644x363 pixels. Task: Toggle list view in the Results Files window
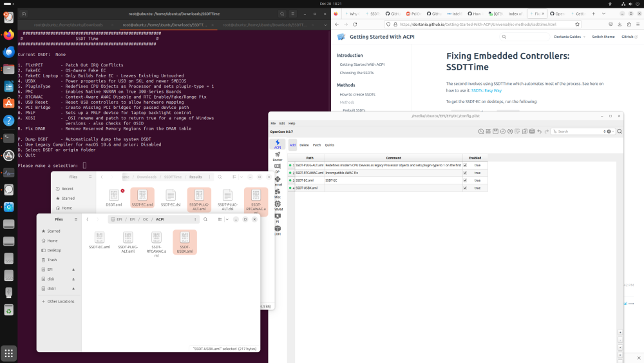234,177
